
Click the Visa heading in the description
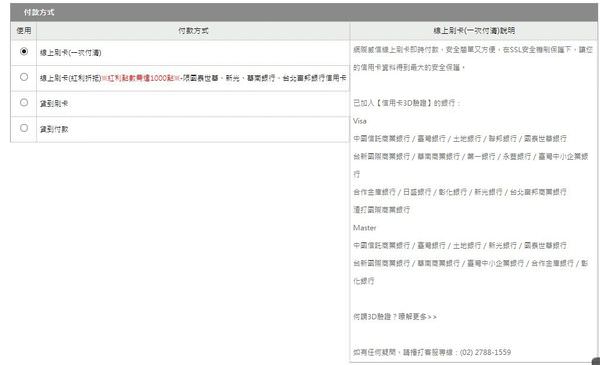(x=360, y=121)
